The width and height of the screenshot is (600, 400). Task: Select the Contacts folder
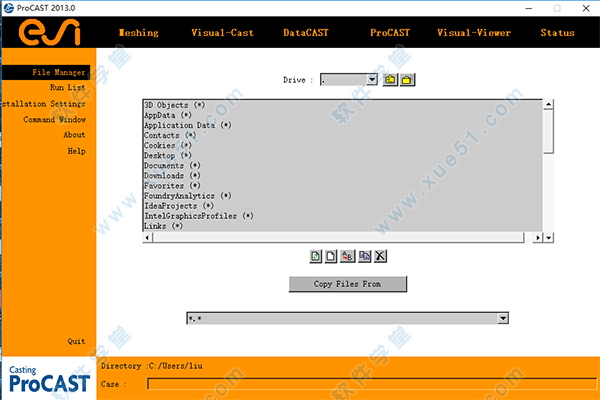click(170, 135)
